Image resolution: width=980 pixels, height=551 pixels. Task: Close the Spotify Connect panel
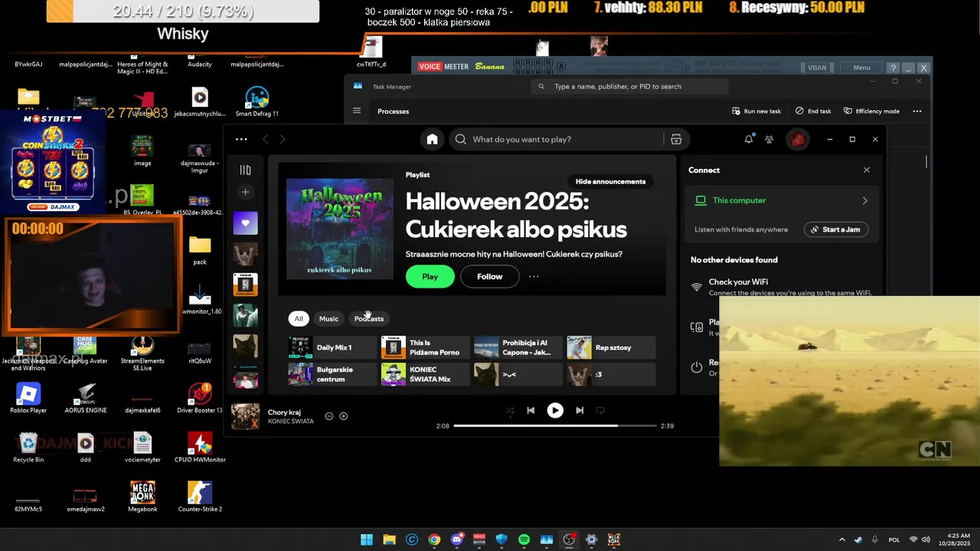pyautogui.click(x=867, y=170)
